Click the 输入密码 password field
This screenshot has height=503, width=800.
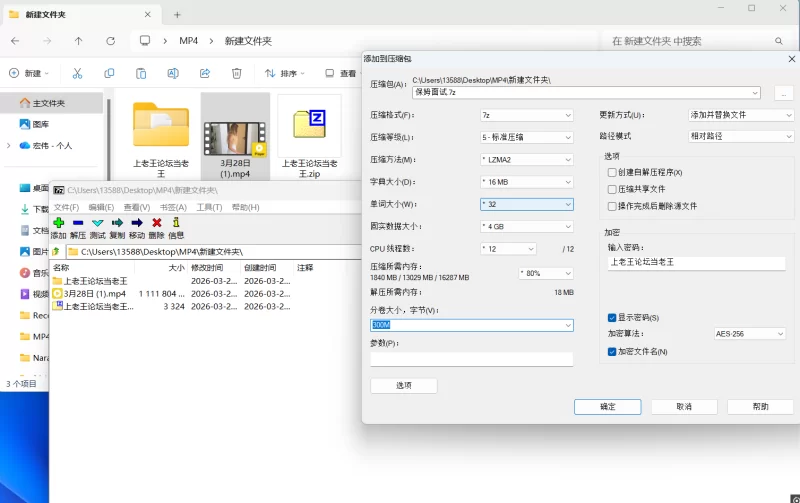[x=696, y=262]
